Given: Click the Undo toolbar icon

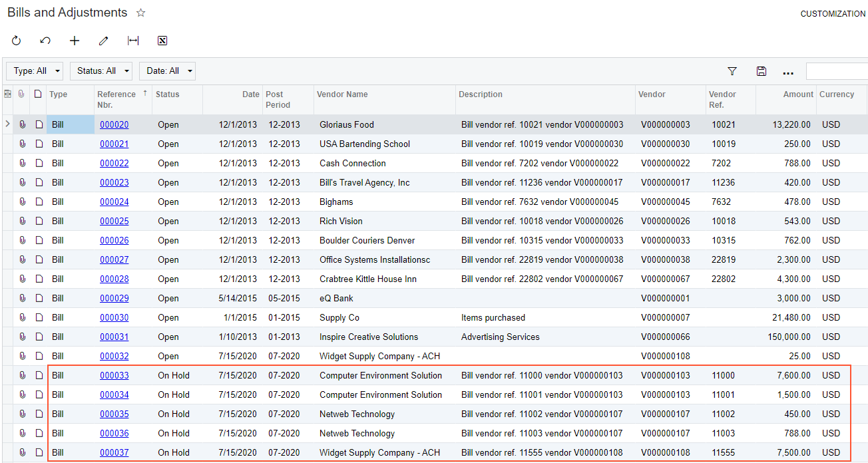Looking at the screenshot, I should tap(45, 41).
